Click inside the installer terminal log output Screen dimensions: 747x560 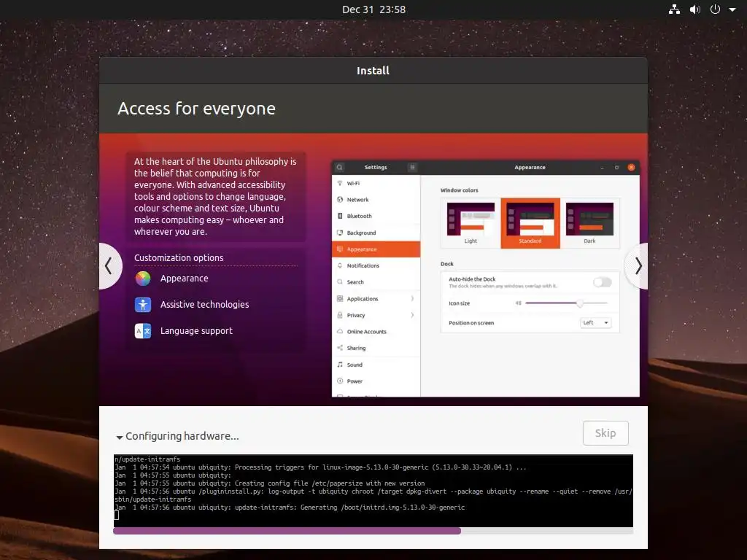373,491
